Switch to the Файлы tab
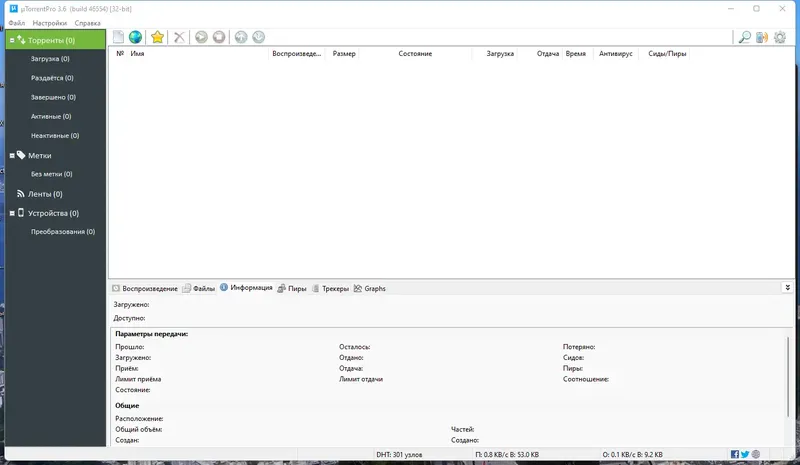This screenshot has width=800, height=465. [x=199, y=288]
